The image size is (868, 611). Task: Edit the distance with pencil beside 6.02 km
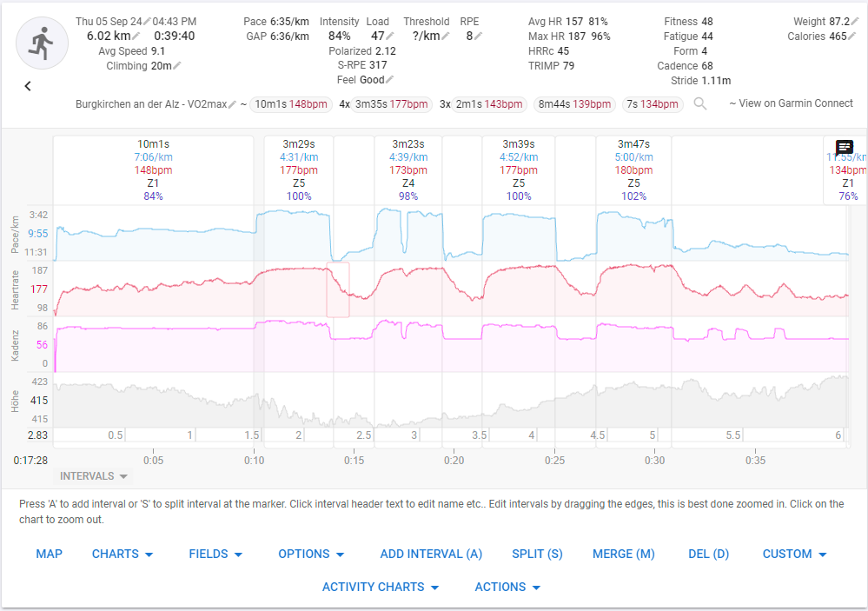[136, 36]
